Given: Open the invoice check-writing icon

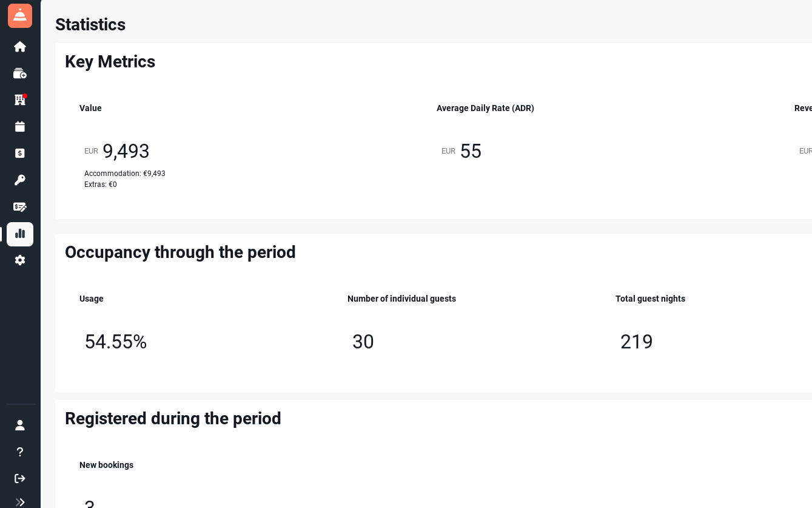Looking at the screenshot, I should point(20,207).
